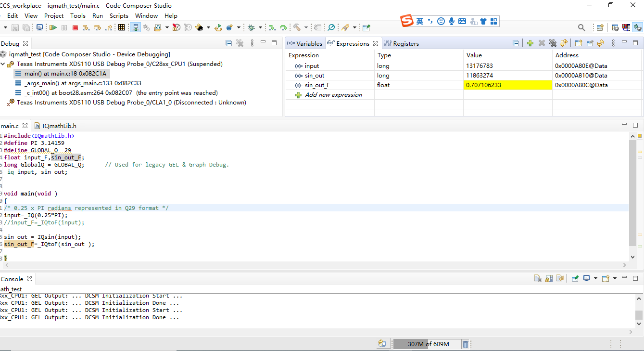Image resolution: width=644 pixels, height=351 pixels.
Task: Open the Scripts menu
Action: click(119, 15)
